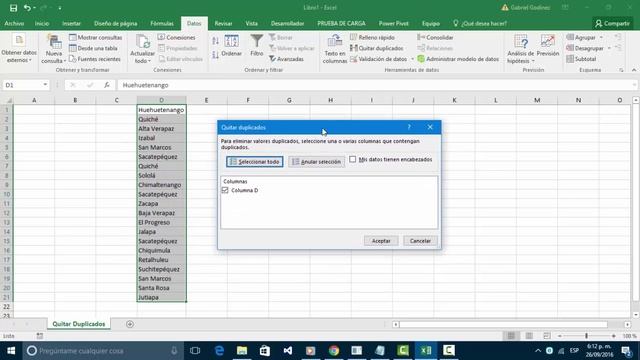Add new sheet with plus icon
The image size is (640, 360).
[x=130, y=324]
